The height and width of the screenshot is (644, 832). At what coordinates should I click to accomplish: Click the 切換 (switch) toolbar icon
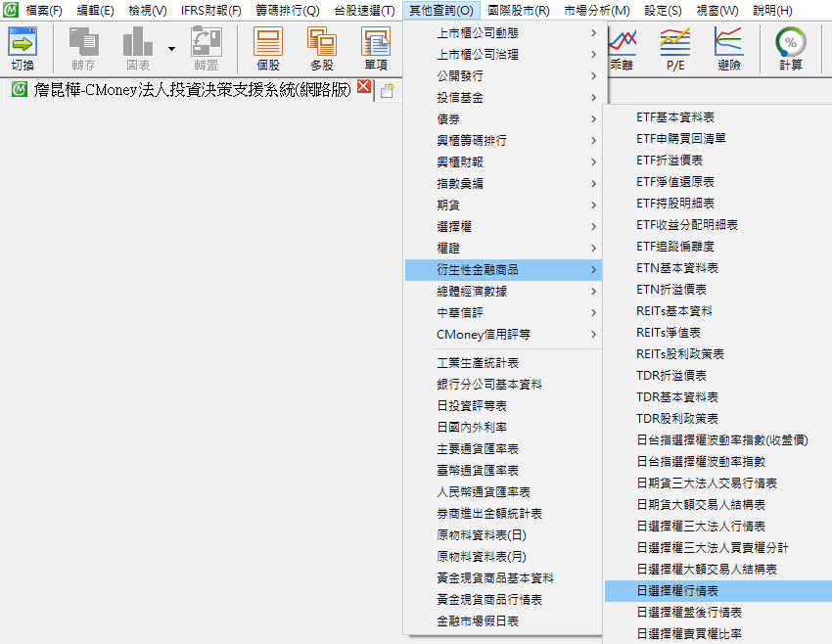pyautogui.click(x=22, y=48)
